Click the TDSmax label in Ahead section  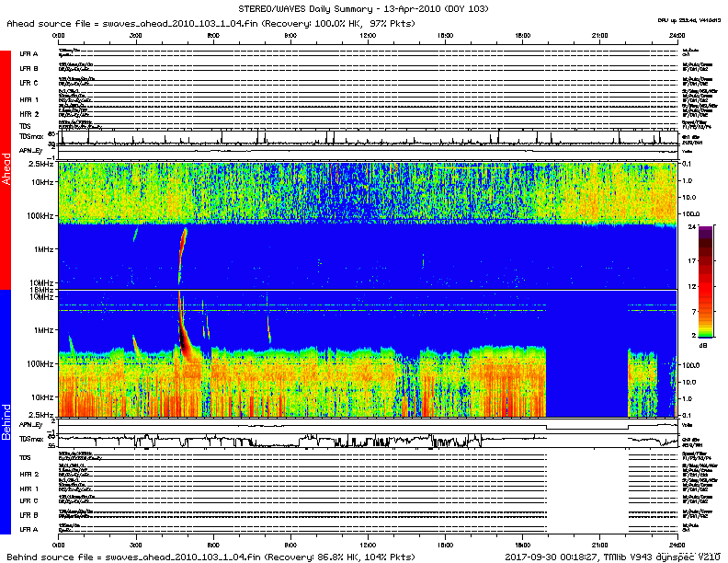(x=29, y=135)
